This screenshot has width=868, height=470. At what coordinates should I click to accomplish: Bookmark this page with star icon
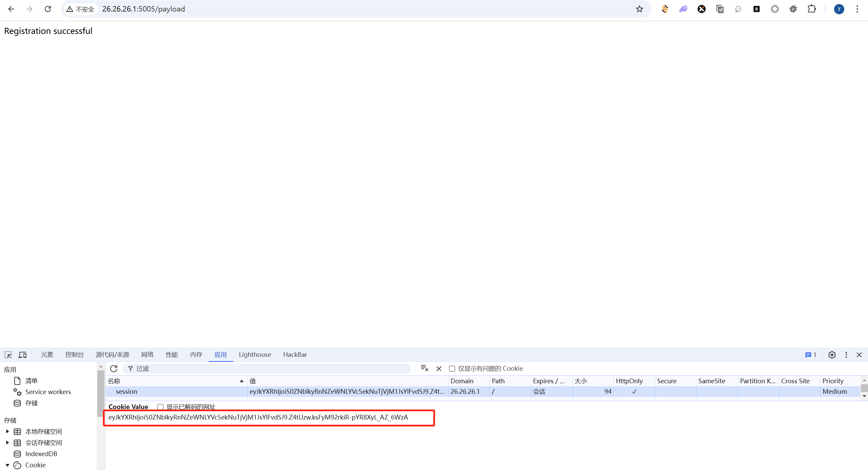[639, 9]
